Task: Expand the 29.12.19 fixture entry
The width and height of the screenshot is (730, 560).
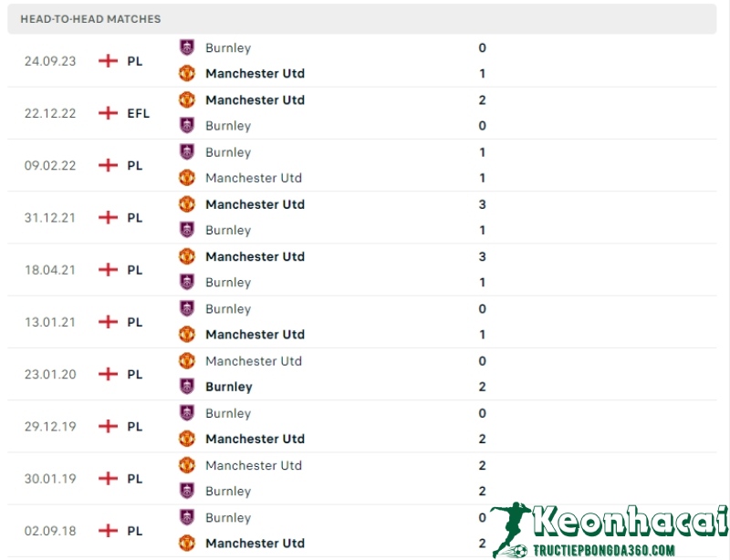Action: point(365,426)
